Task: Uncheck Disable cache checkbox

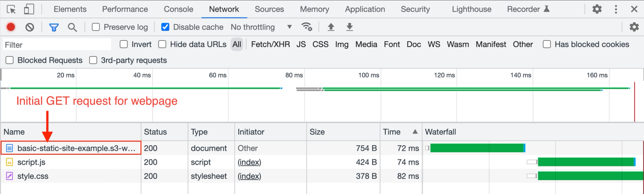Action: pyautogui.click(x=165, y=27)
